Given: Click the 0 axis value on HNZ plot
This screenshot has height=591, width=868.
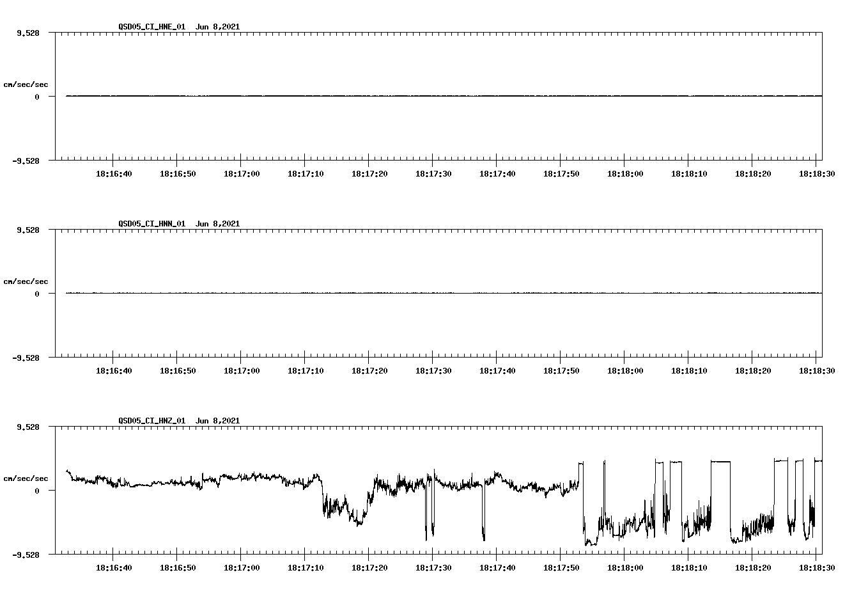Looking at the screenshot, I should coord(37,491).
